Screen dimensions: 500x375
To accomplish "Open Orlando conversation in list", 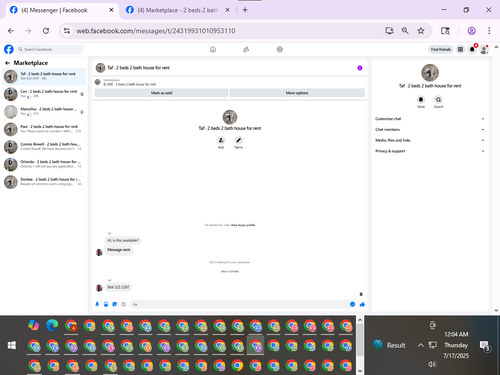I will 44,164.
